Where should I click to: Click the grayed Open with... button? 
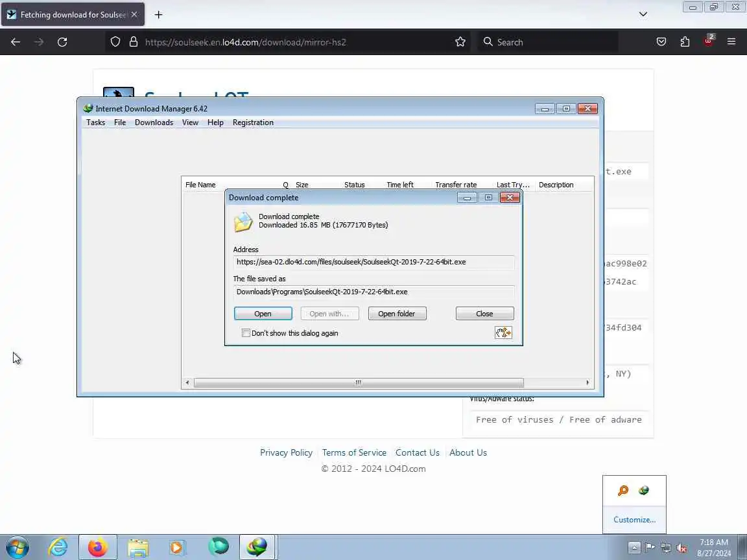[x=329, y=313]
